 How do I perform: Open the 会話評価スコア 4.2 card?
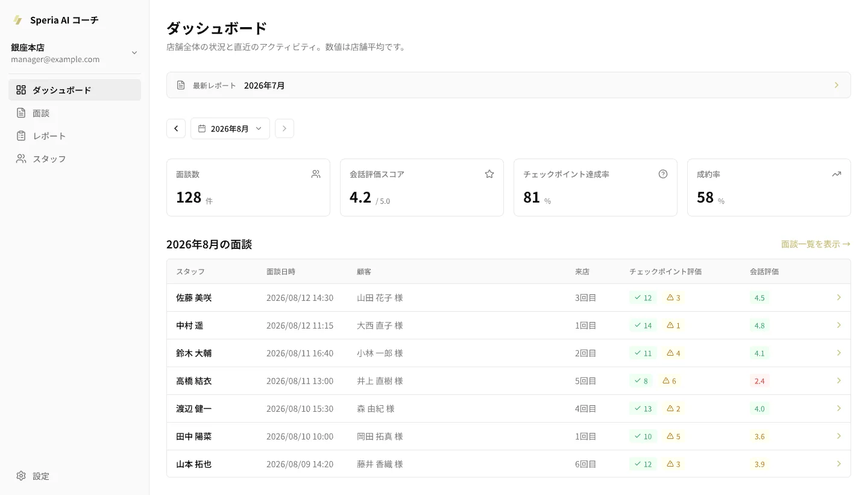[422, 188]
